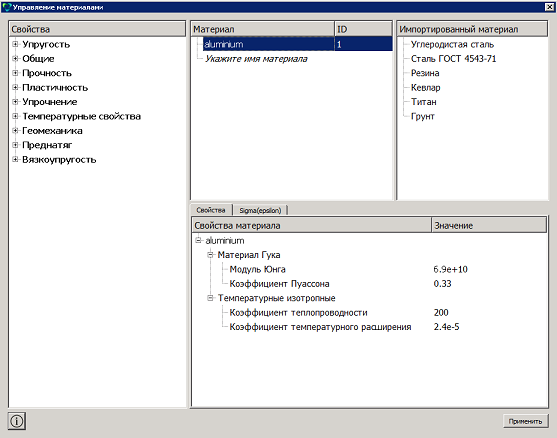Open the Свойства tab
The height and width of the screenshot is (438, 557).
pyautogui.click(x=211, y=210)
